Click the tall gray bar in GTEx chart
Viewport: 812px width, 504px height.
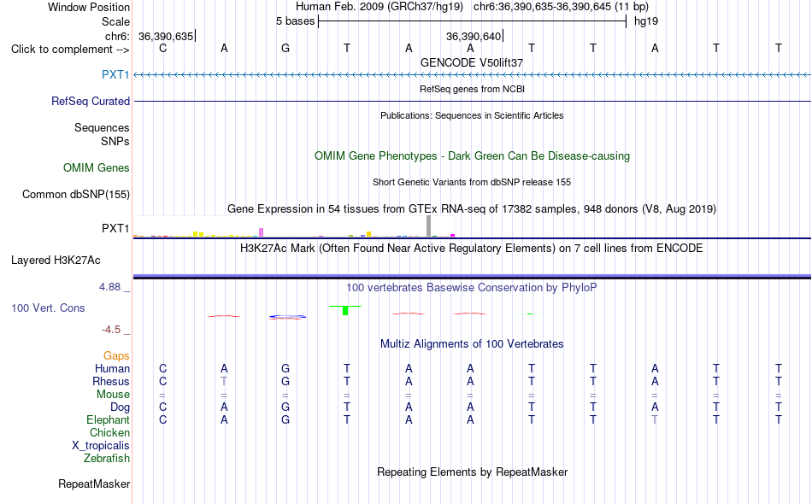click(x=428, y=226)
